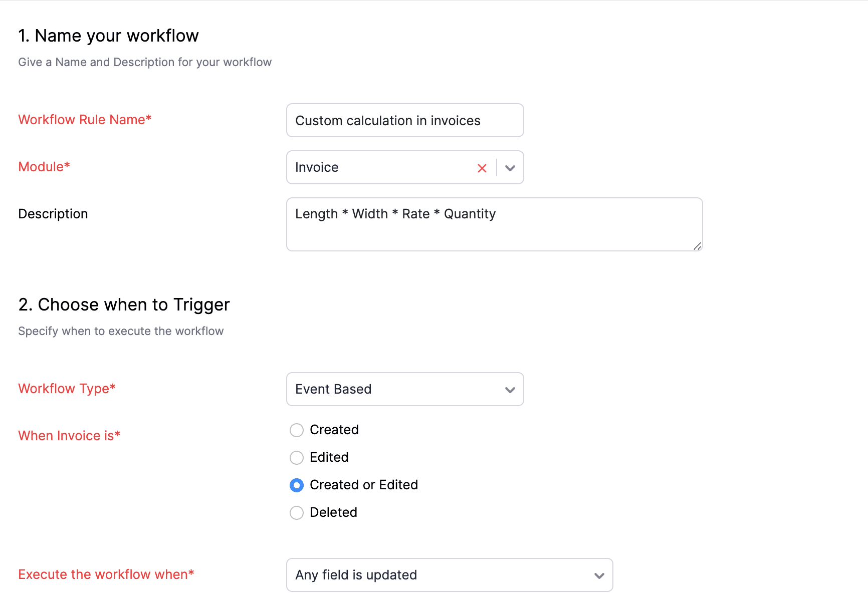
Task: Click the 'Edited' option label
Action: (x=329, y=457)
